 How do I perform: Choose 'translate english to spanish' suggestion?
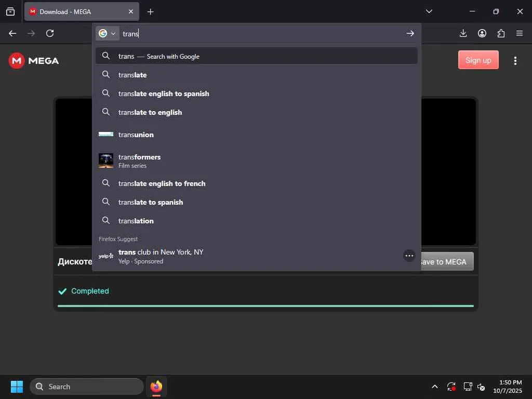(x=257, y=94)
